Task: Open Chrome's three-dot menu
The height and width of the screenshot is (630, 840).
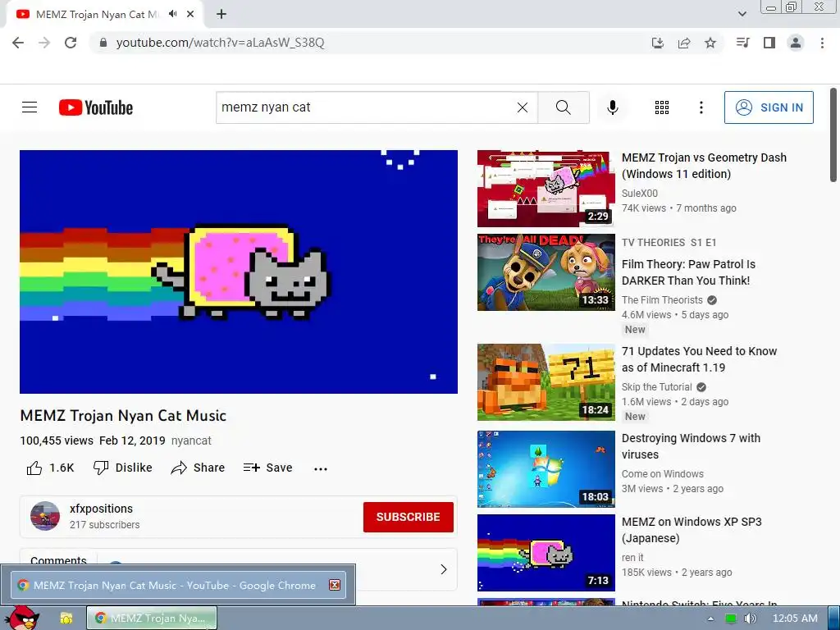Action: pyautogui.click(x=822, y=43)
